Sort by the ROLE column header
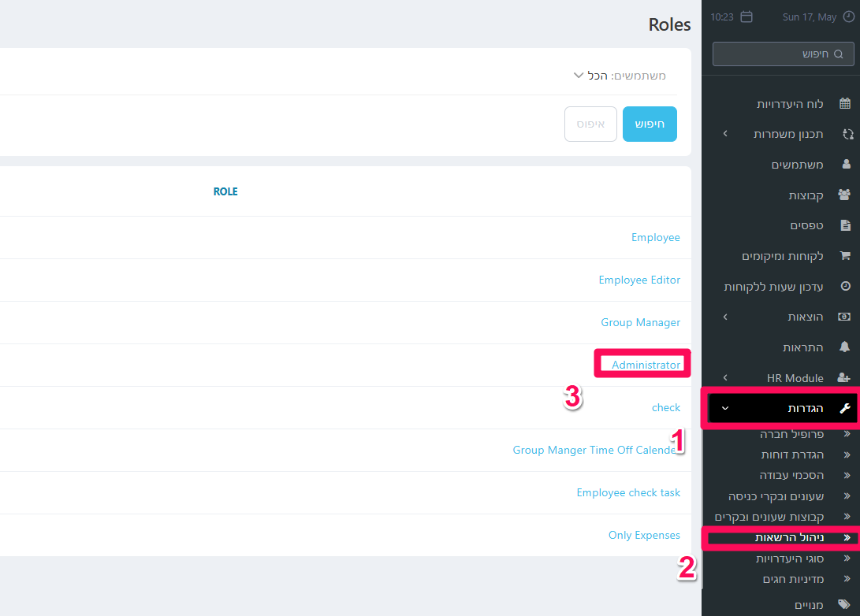Screen dimensions: 860x616 (x=225, y=191)
